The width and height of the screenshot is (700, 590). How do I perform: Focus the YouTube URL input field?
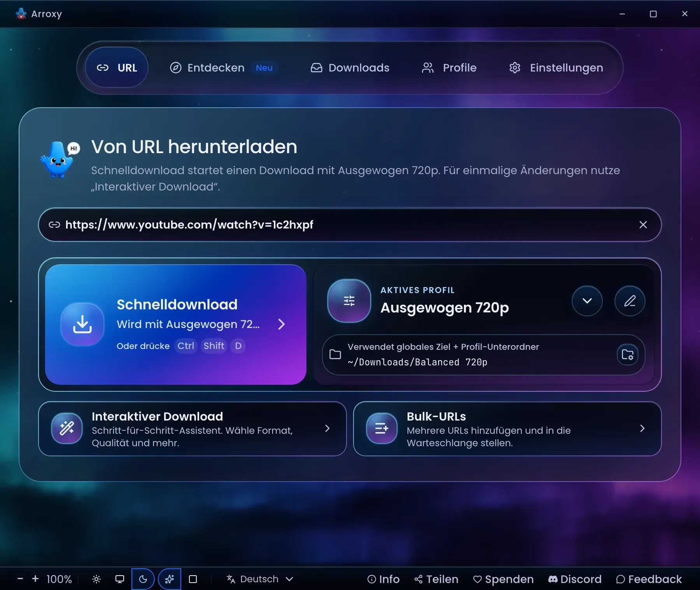[350, 225]
